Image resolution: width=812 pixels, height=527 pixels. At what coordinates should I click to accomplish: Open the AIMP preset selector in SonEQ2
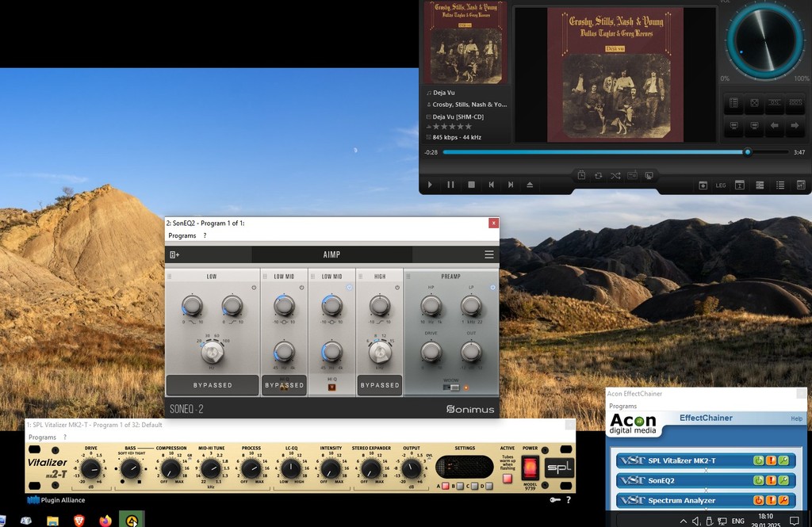(x=332, y=254)
